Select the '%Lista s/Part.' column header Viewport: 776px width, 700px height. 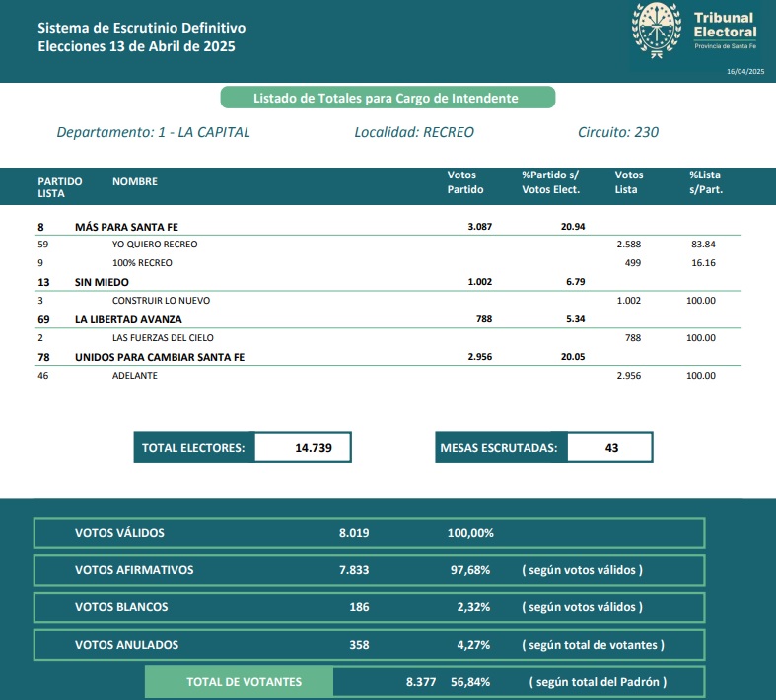click(706, 182)
